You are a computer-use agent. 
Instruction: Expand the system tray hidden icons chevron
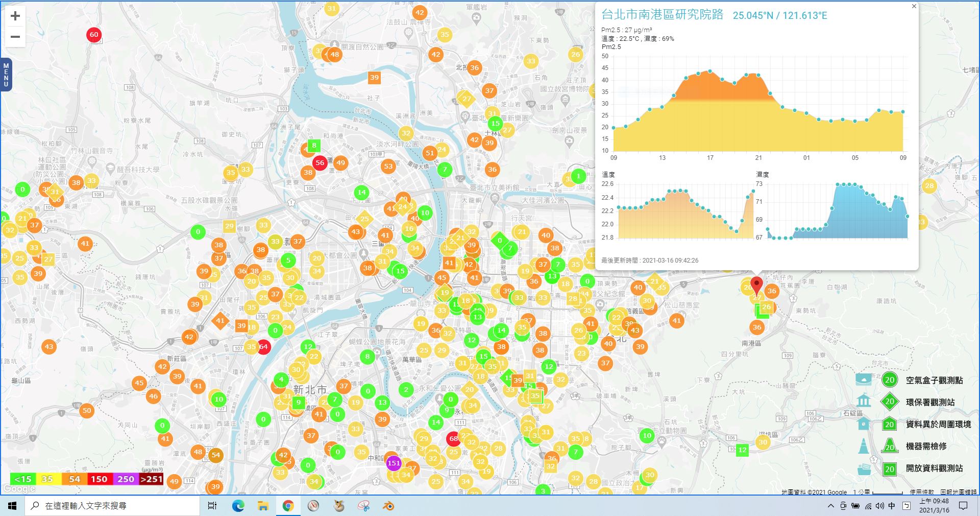[x=830, y=506]
